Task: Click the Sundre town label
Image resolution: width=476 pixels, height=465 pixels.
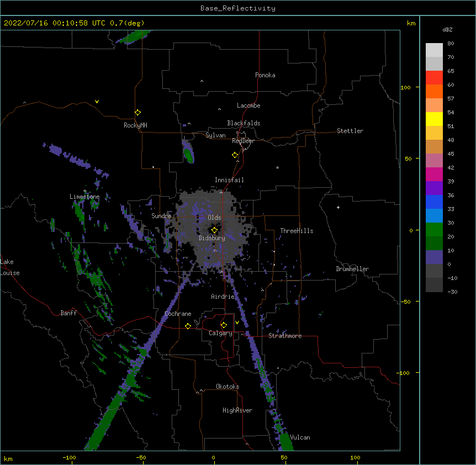Action: (161, 216)
